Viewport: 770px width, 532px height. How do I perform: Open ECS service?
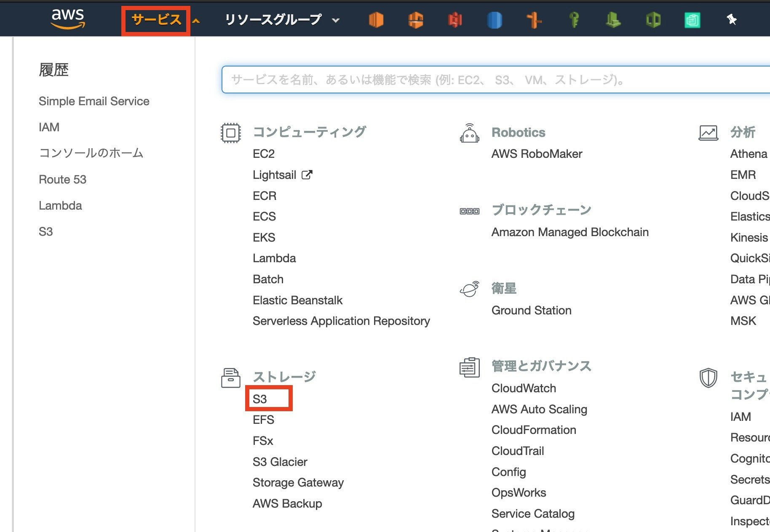tap(264, 216)
